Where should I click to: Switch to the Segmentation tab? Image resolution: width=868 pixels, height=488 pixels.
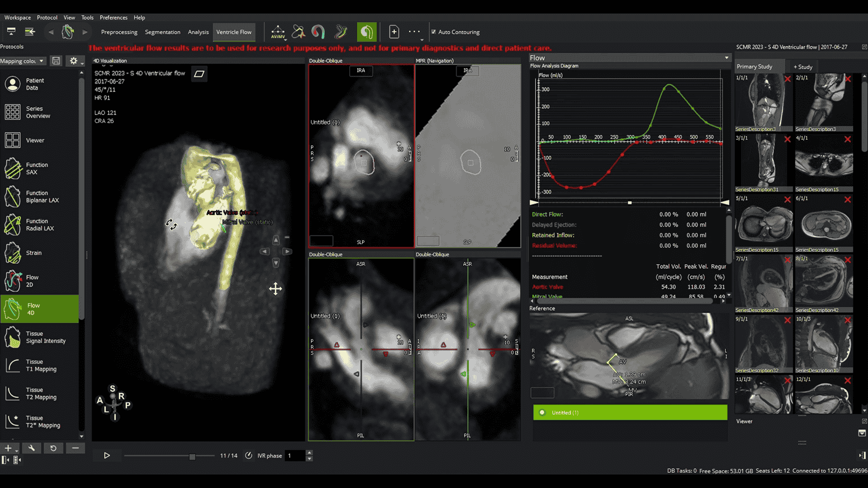pyautogui.click(x=163, y=32)
